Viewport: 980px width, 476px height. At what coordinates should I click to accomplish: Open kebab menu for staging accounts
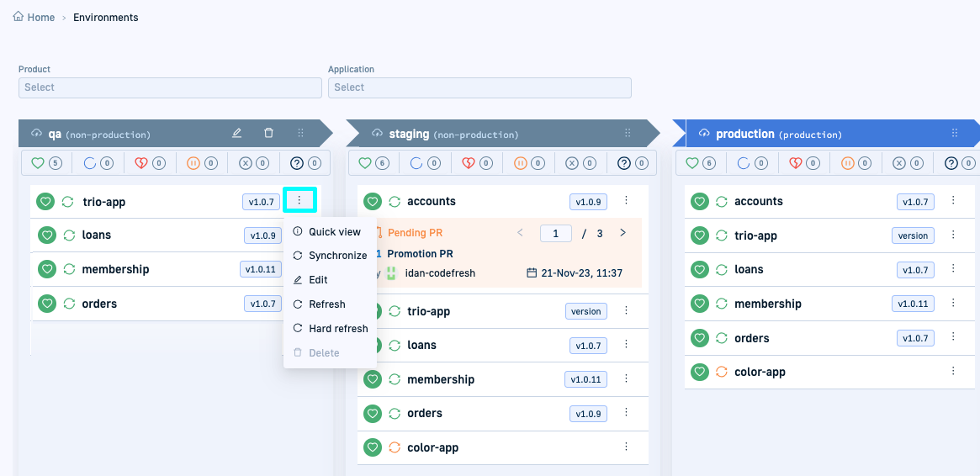pos(626,201)
